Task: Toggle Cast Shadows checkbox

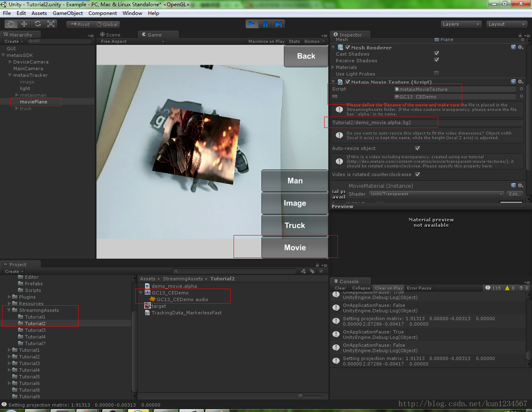Action: (x=436, y=53)
